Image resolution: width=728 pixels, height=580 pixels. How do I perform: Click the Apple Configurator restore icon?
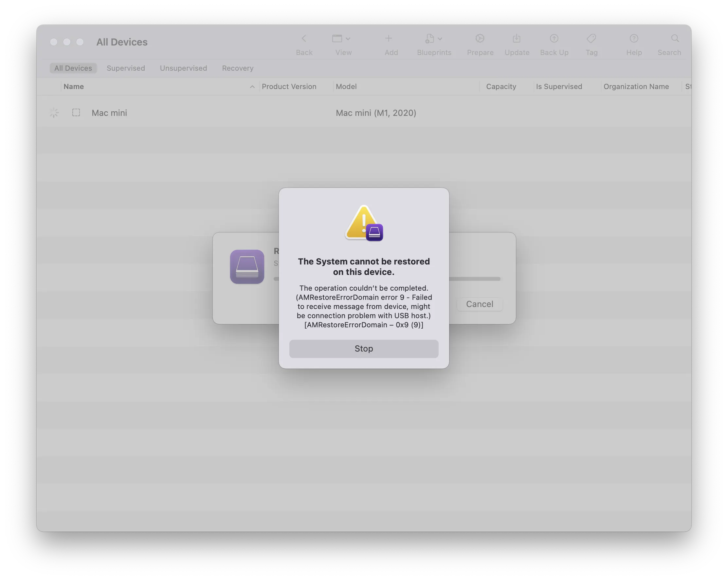tap(247, 267)
